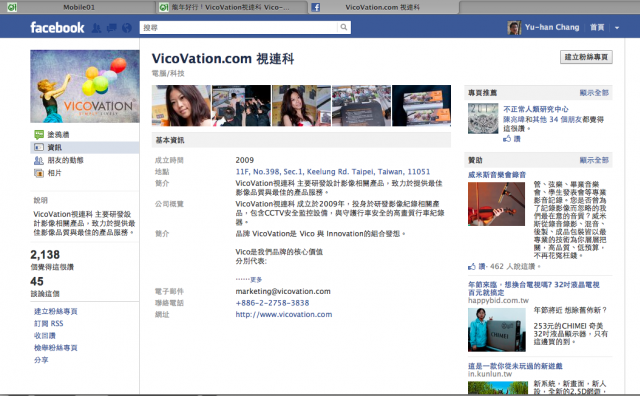Click 建立粉絲專頁 button at top right

(586, 57)
